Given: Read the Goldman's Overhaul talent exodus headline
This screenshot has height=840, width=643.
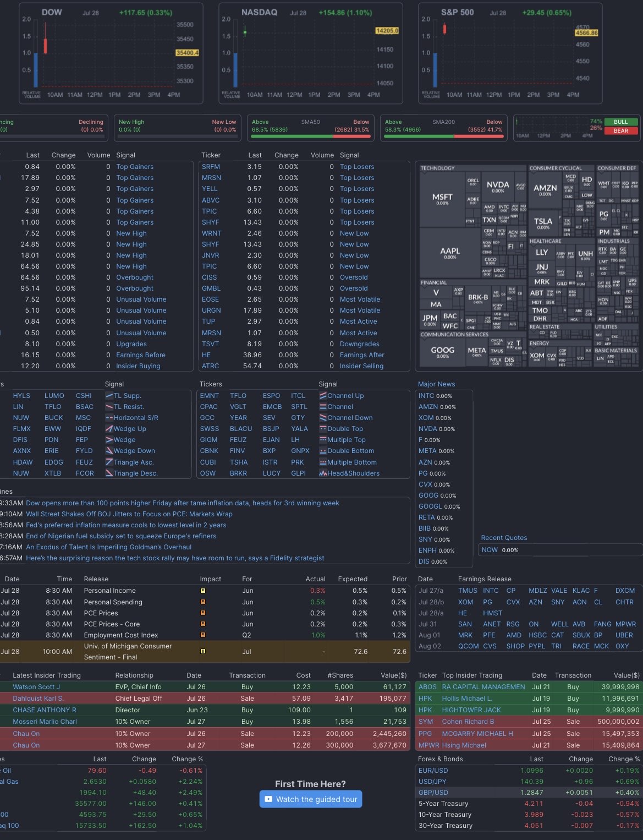Looking at the screenshot, I should point(109,547).
